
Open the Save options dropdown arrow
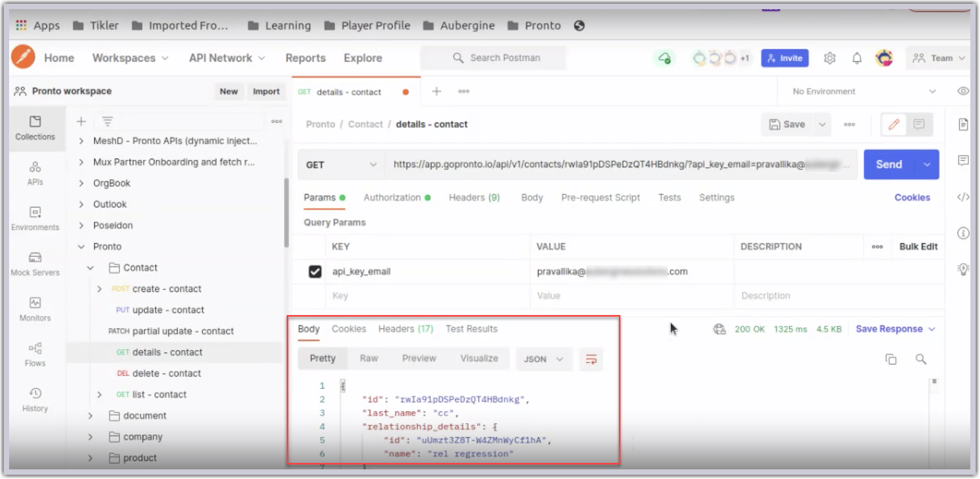point(822,124)
